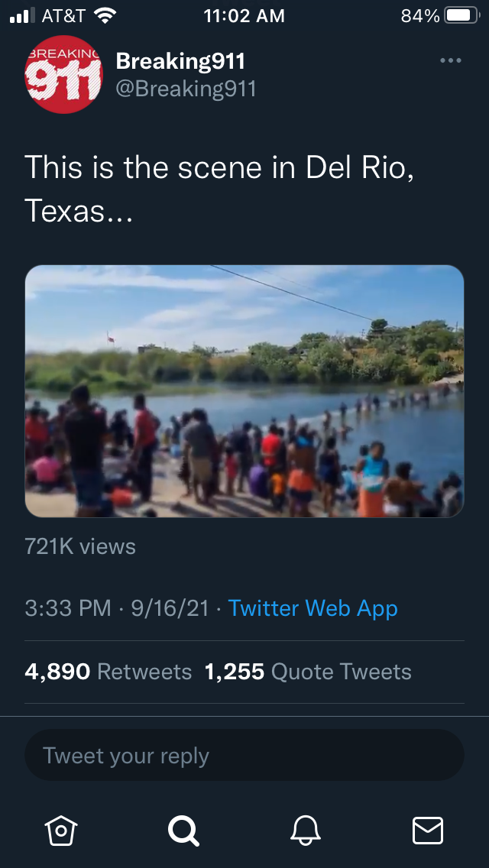This screenshot has height=868, width=489.
Task: Tap the cellular signal bars icon
Action: 24,15
